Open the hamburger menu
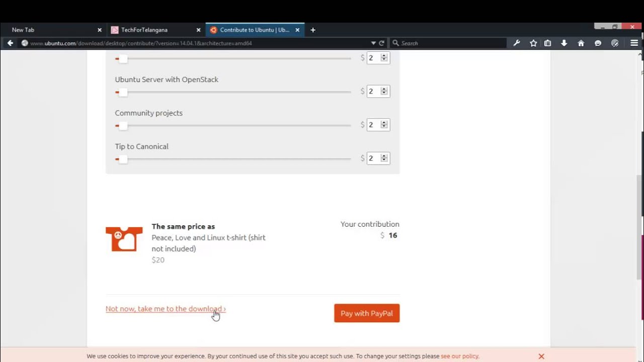644x362 pixels. click(634, 43)
